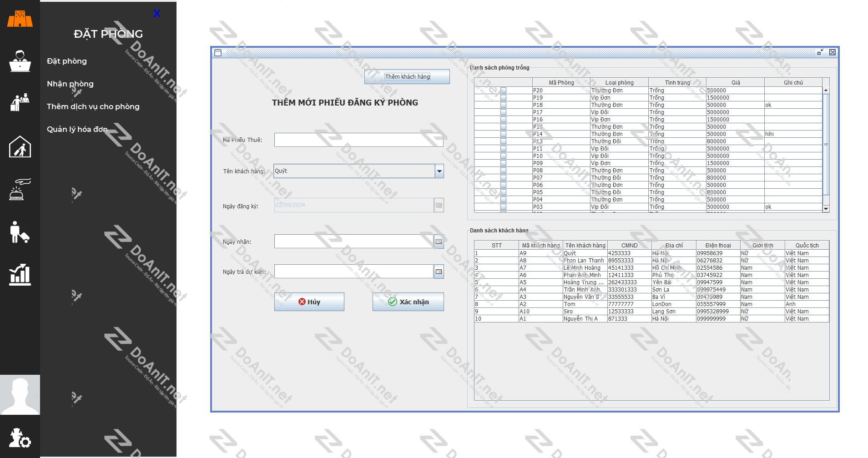Expand the Tên khách hàng dropdown
868x458 pixels.
[439, 171]
